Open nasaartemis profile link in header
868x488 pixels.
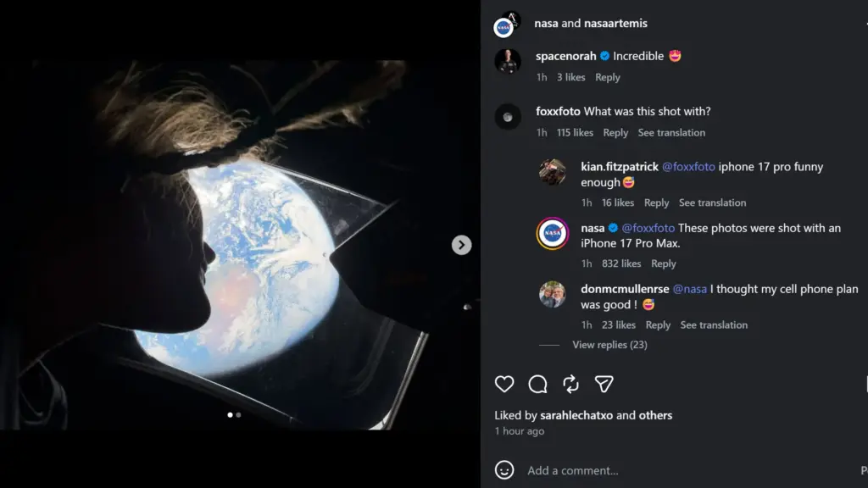[615, 23]
